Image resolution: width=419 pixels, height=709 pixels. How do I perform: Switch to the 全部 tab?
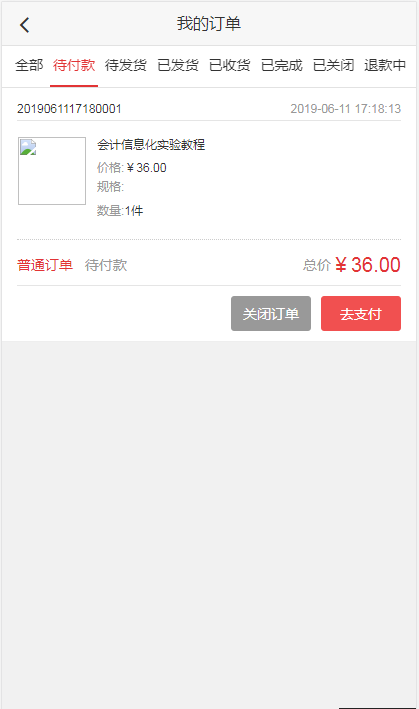click(29, 66)
